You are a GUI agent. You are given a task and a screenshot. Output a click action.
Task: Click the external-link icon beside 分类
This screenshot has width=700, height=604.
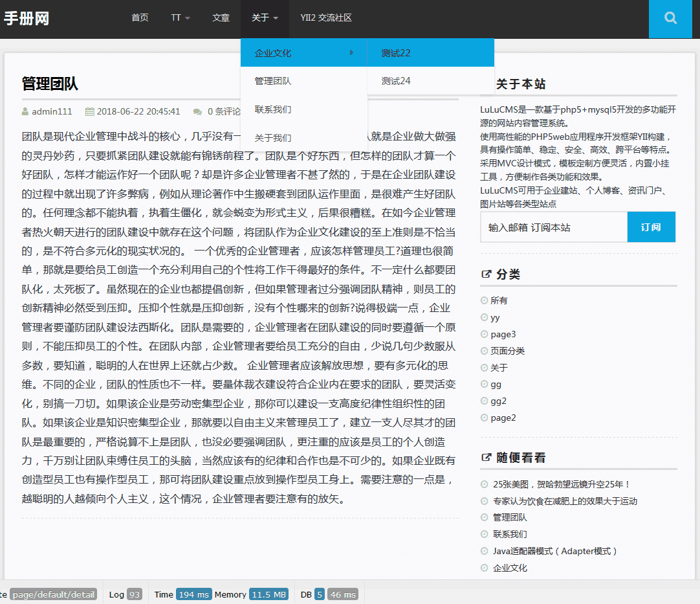click(x=487, y=274)
